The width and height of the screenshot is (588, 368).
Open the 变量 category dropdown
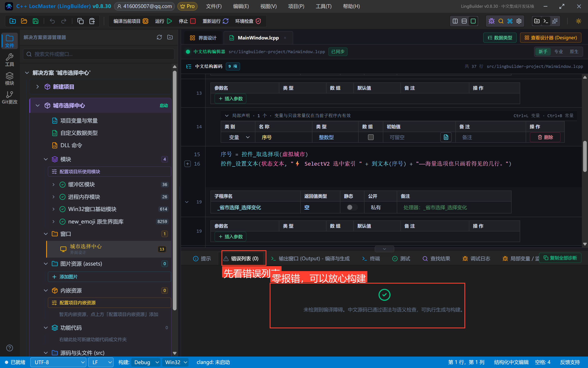pyautogui.click(x=238, y=137)
